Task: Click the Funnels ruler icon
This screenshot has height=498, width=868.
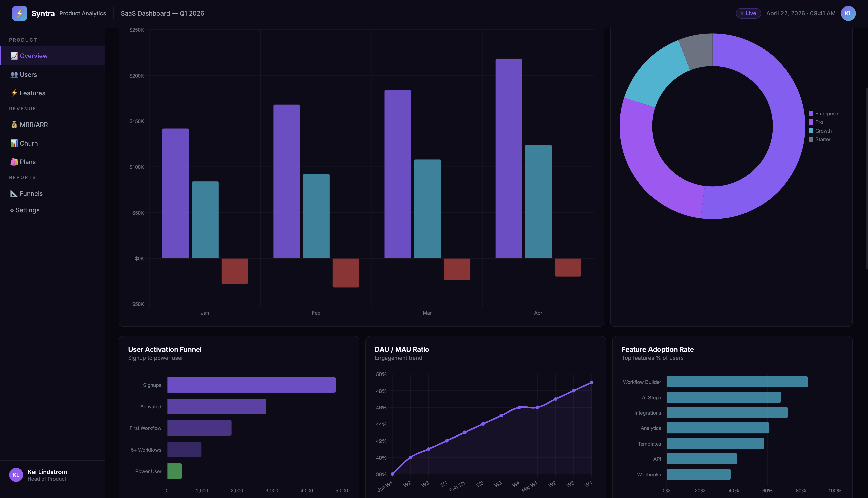Action: click(x=14, y=194)
